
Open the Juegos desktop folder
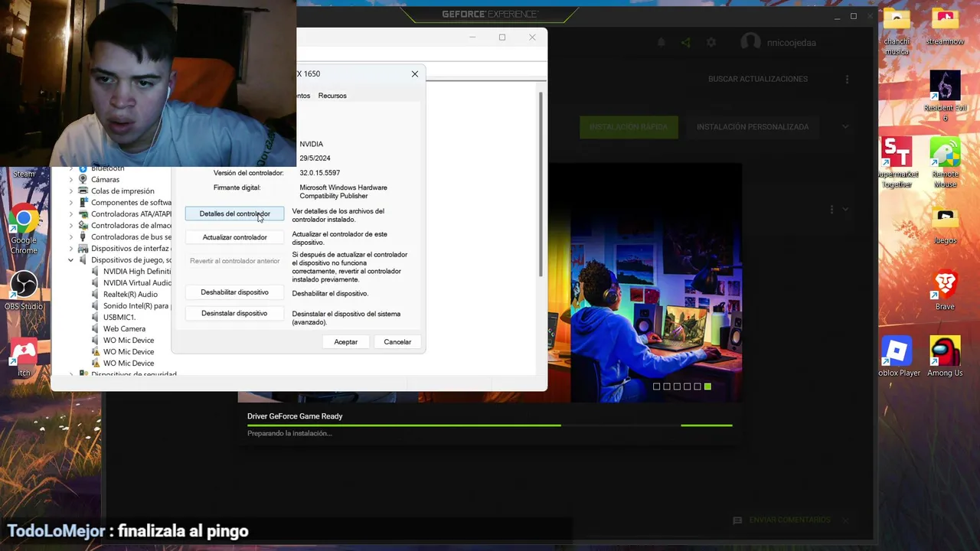click(x=945, y=226)
